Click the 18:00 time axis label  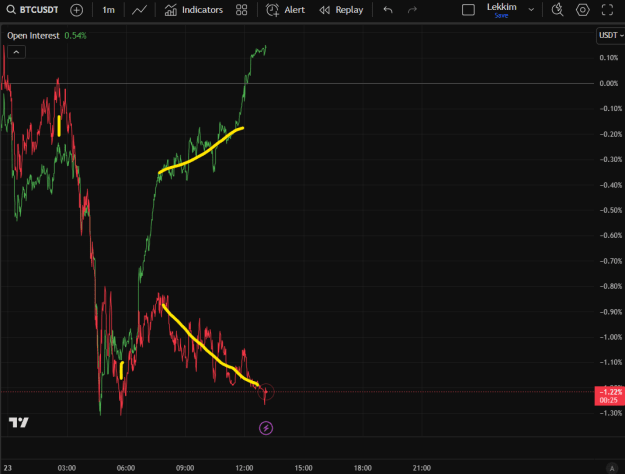[362, 468]
